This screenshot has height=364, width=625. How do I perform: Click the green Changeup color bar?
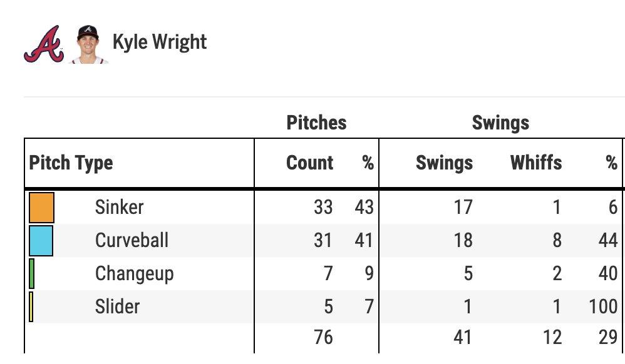click(x=32, y=274)
